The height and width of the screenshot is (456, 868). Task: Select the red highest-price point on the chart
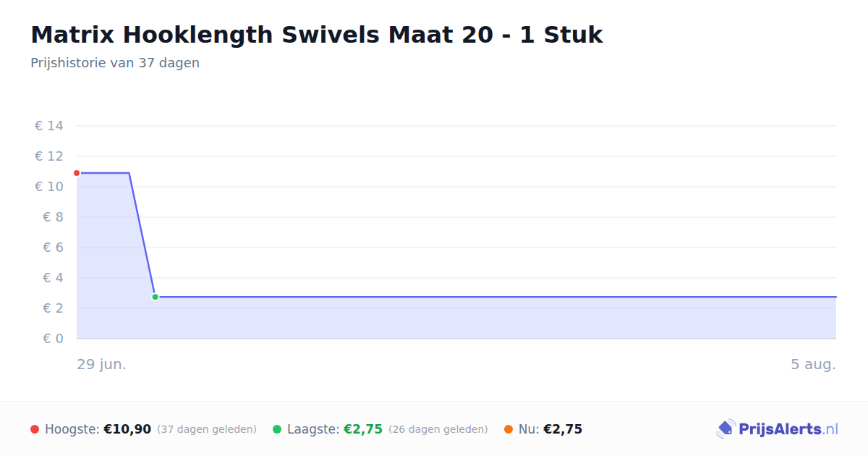(77, 173)
